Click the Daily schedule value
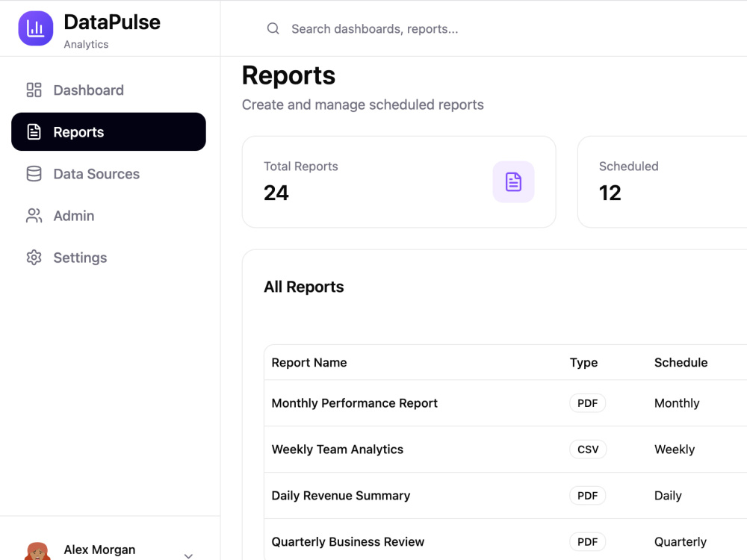747x560 pixels. [x=668, y=496]
